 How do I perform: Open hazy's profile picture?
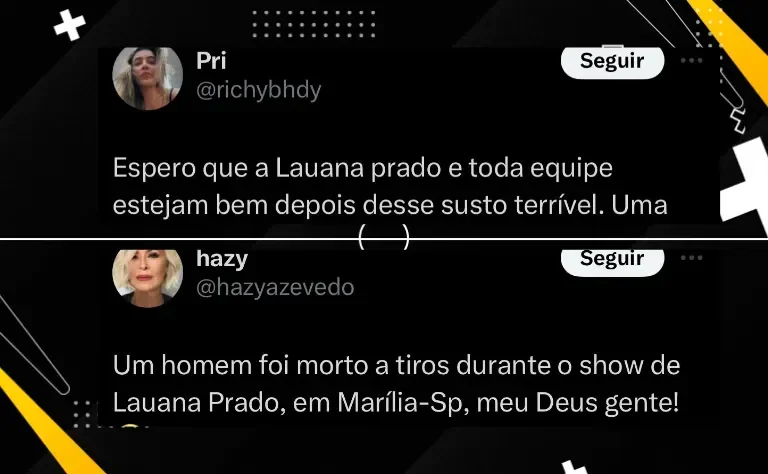click(x=147, y=278)
